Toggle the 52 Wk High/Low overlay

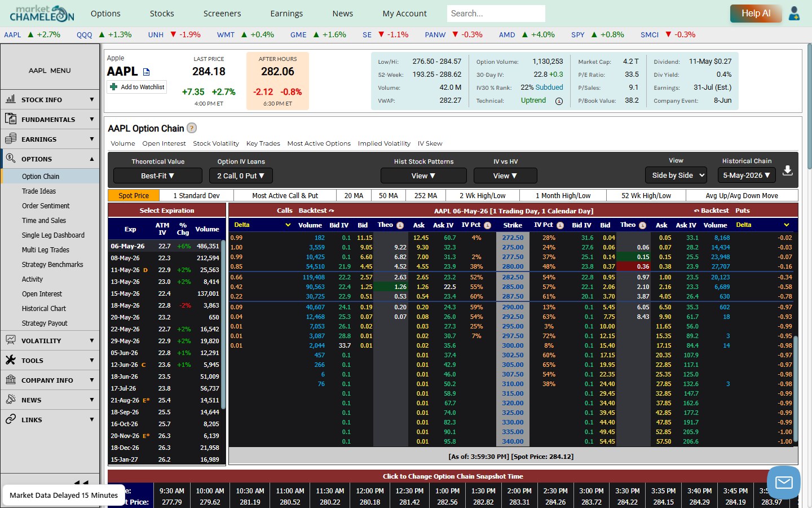pos(646,195)
